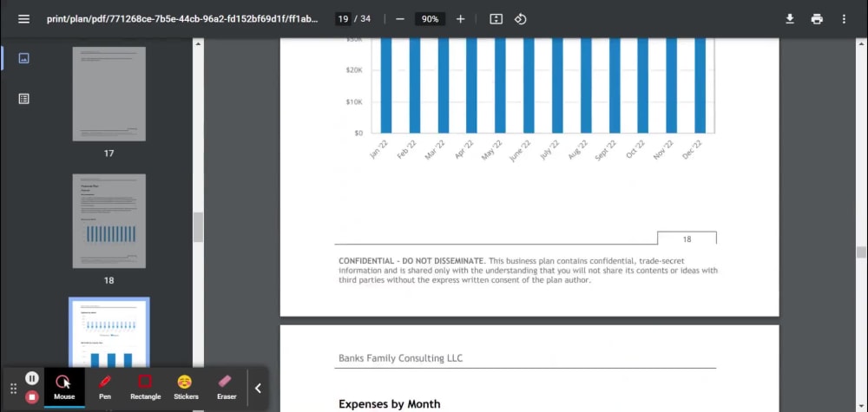
Task: Toggle the PDF sidebar menu icon
Action: pyautogui.click(x=23, y=19)
